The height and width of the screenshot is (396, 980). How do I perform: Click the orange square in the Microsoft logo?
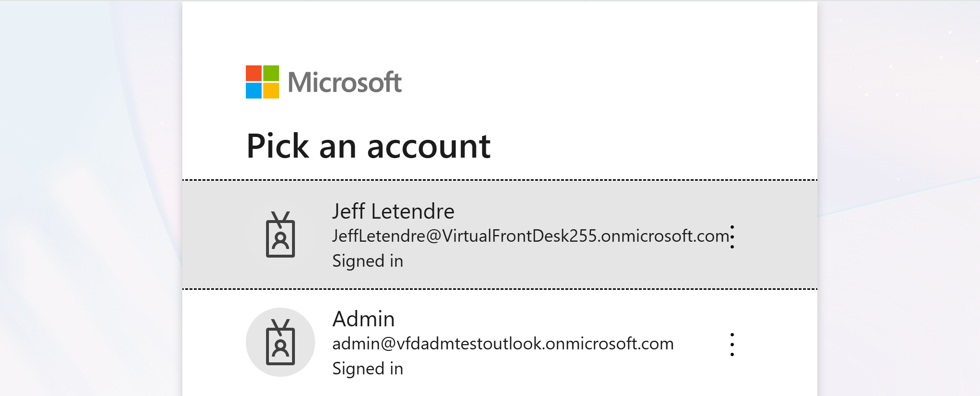pos(254,74)
